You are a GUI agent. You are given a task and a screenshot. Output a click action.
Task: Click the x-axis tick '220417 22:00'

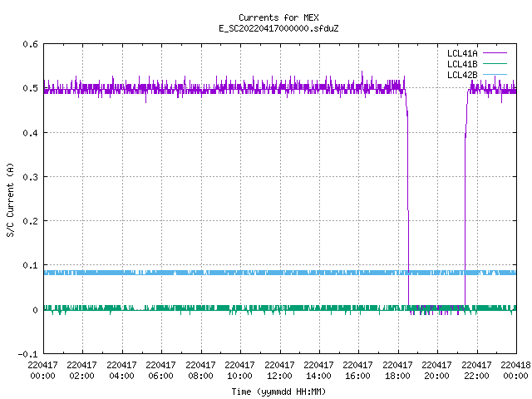point(476,371)
